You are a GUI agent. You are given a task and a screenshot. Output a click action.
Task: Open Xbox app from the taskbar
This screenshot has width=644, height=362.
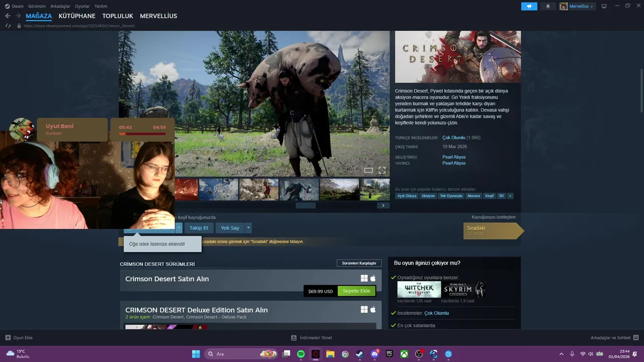404,354
